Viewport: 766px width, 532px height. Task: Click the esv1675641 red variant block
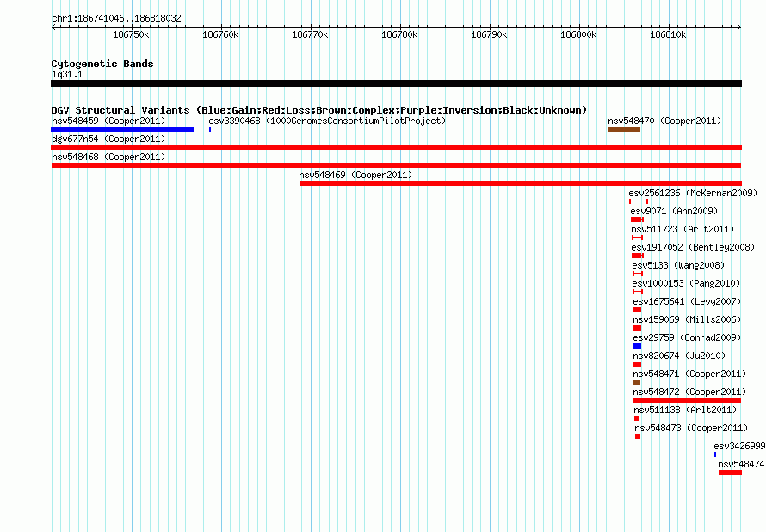tap(637, 310)
